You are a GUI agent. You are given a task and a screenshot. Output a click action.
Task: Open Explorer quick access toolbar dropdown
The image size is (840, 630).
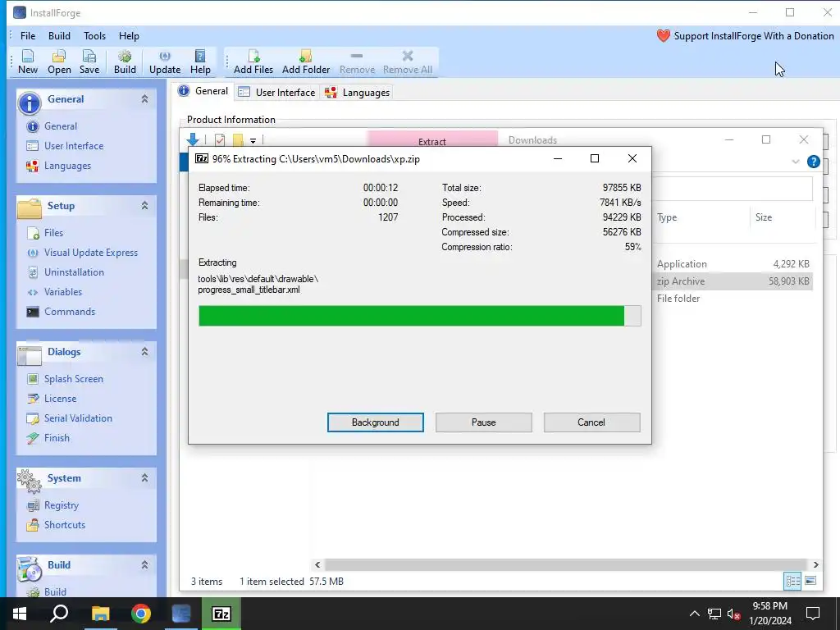(x=253, y=141)
